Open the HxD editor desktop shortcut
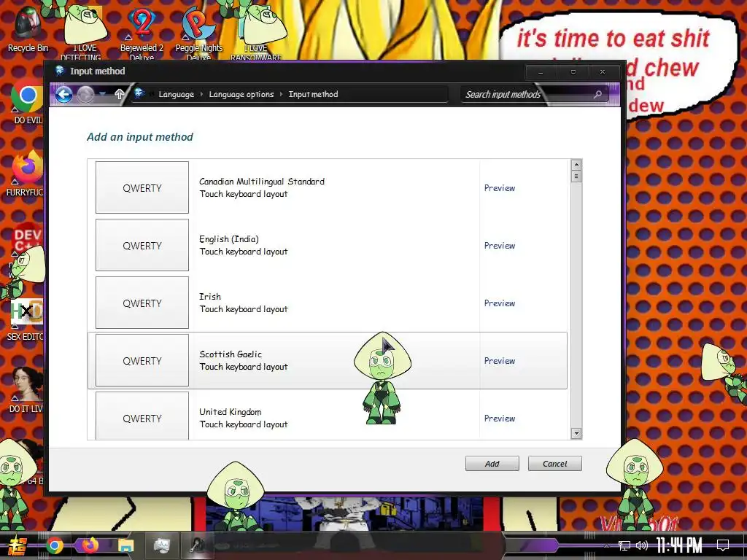Screen dimensions: 747x560 [27, 319]
